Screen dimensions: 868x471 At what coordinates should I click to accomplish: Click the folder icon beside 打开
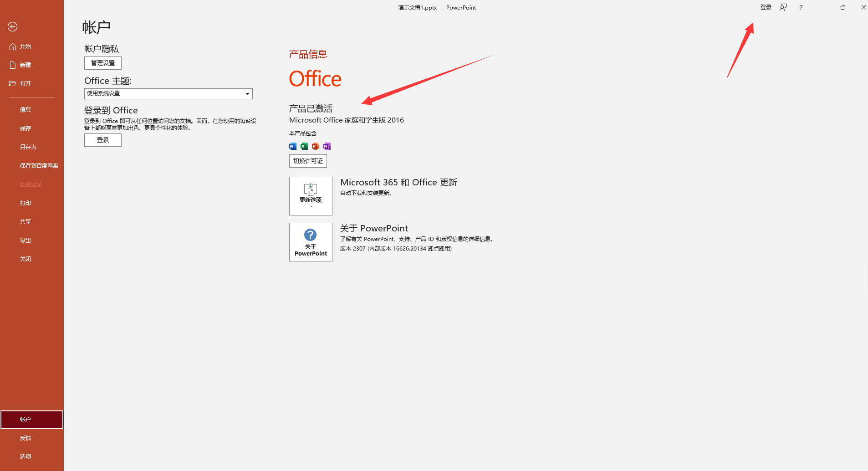tap(13, 84)
